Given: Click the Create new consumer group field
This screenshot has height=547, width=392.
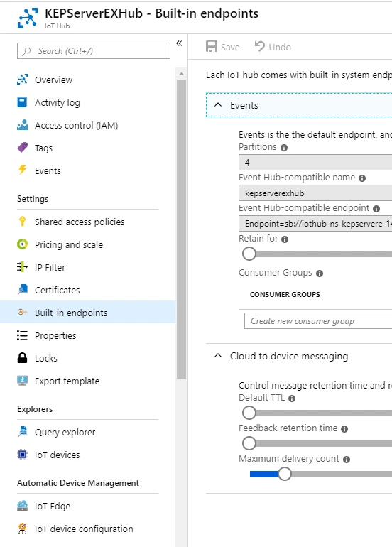Looking at the screenshot, I should [x=317, y=321].
